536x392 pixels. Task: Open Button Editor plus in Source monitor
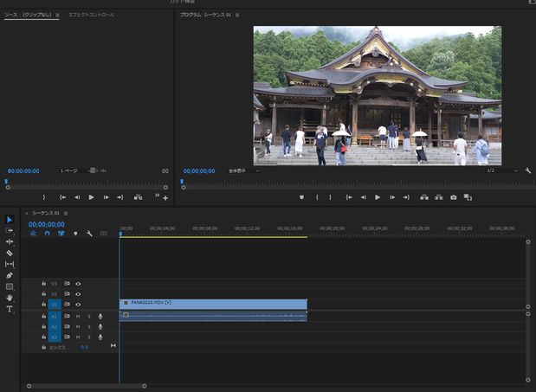pyautogui.click(x=165, y=198)
